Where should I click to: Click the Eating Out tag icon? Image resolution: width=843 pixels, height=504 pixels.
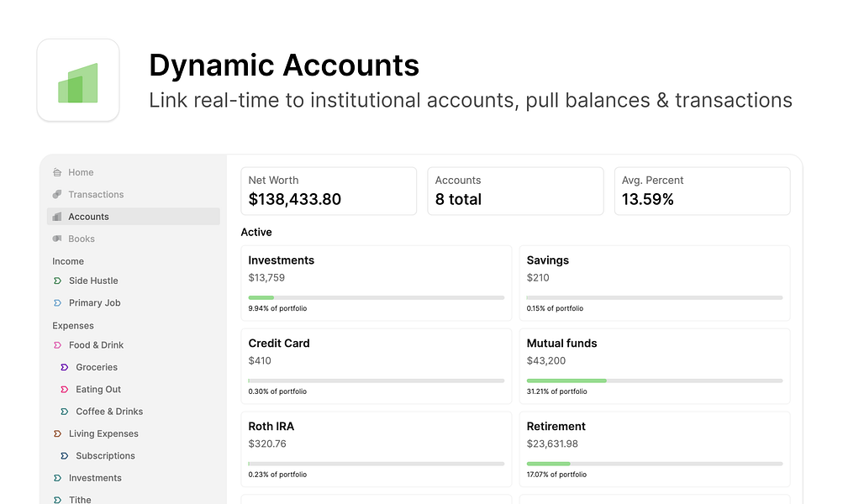pos(65,389)
